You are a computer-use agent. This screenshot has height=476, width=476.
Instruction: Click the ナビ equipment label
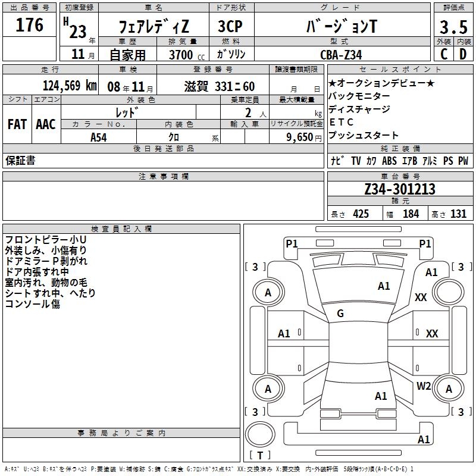tap(337, 161)
